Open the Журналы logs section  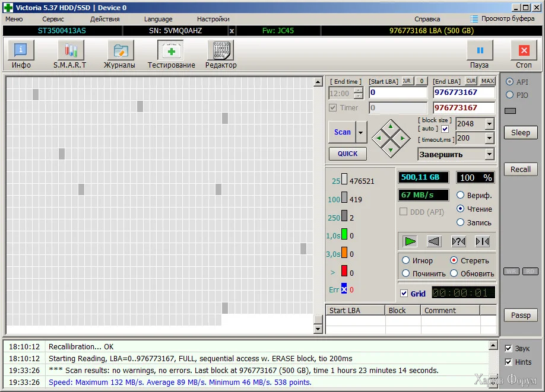click(x=120, y=54)
